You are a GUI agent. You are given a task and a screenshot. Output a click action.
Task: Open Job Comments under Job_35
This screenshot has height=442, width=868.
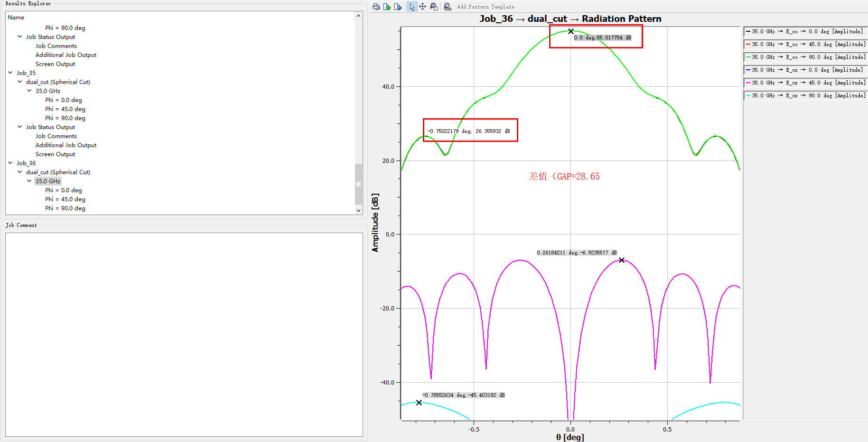click(56, 136)
